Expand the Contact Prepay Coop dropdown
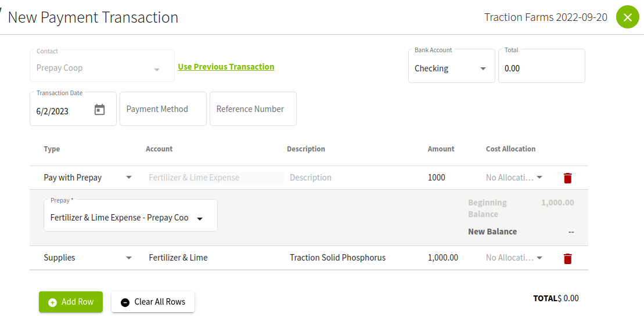 tap(156, 70)
